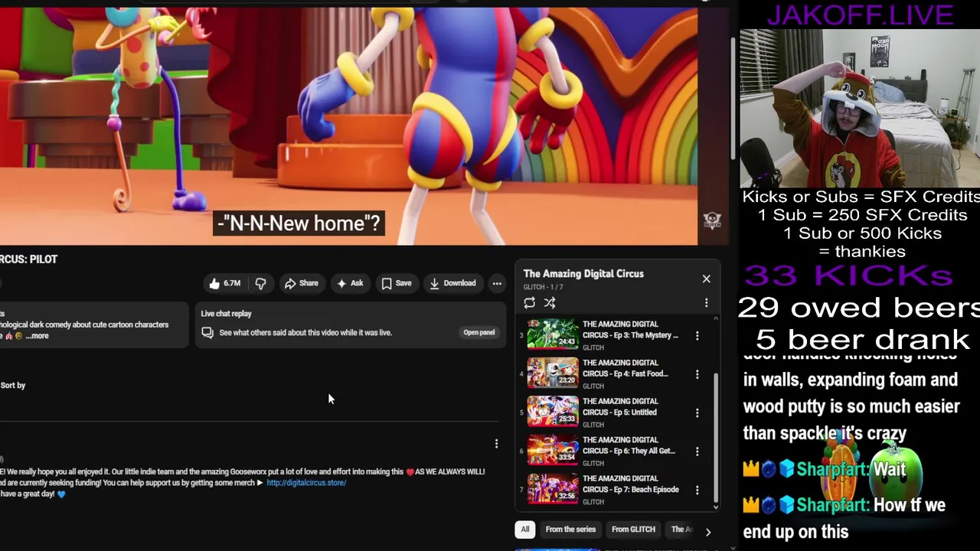The height and width of the screenshot is (551, 980).
Task: Open Ep 4: Fast Food thumbnail
Action: 553,373
